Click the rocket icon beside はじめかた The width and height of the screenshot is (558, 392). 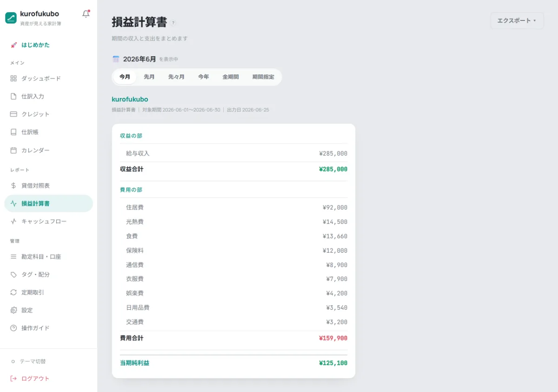(13, 45)
